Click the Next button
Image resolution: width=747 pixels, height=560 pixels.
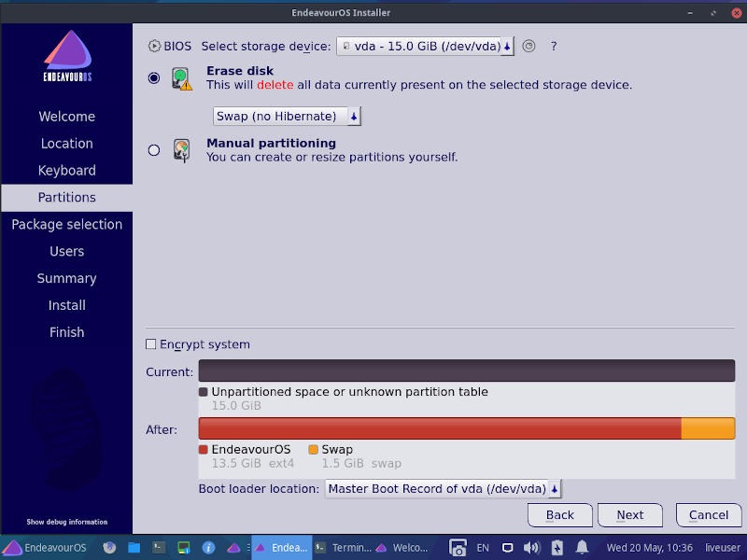(629, 514)
